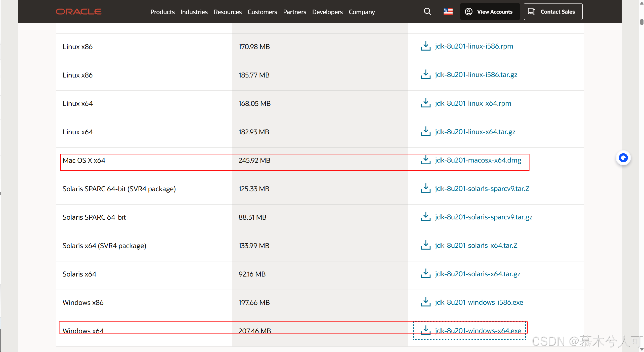This screenshot has height=352, width=644.
Task: Click download icon for jdk-8u201-linux-x64.rpm
Action: coord(426,103)
